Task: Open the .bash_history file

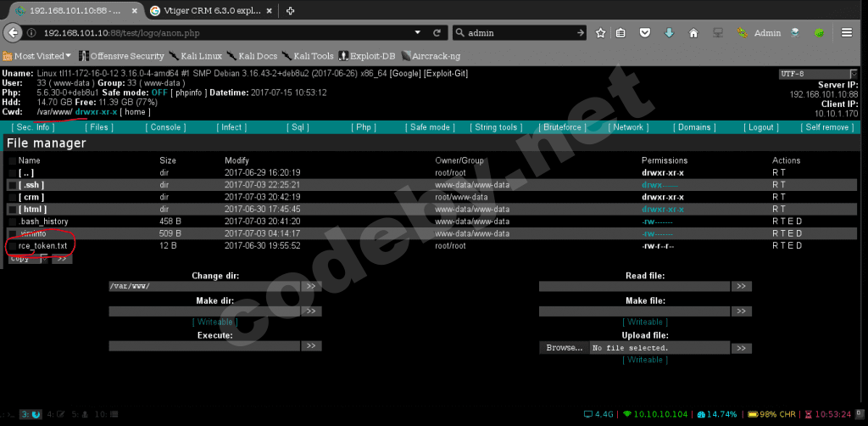Action: (43, 221)
